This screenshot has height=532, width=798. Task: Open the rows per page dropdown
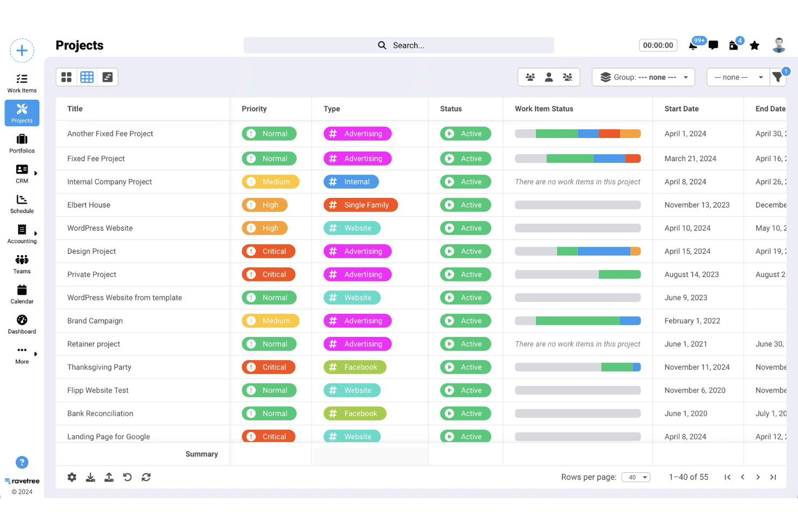(x=636, y=477)
